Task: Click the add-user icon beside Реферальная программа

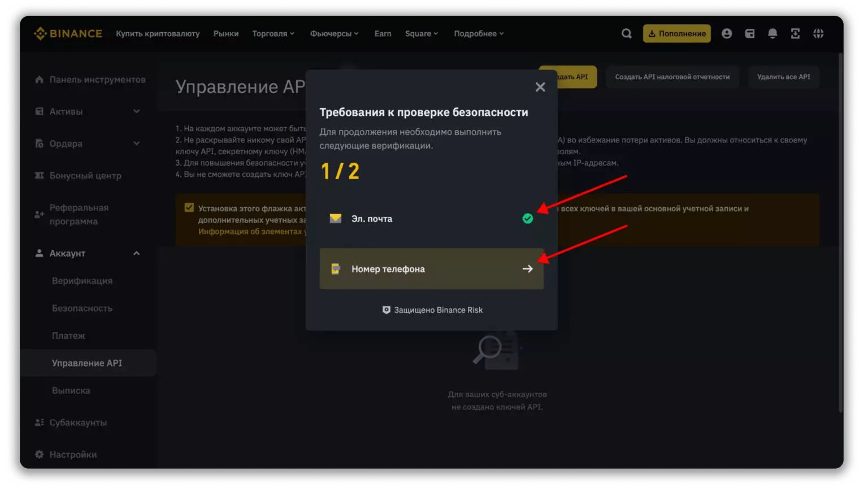Action: coord(39,215)
